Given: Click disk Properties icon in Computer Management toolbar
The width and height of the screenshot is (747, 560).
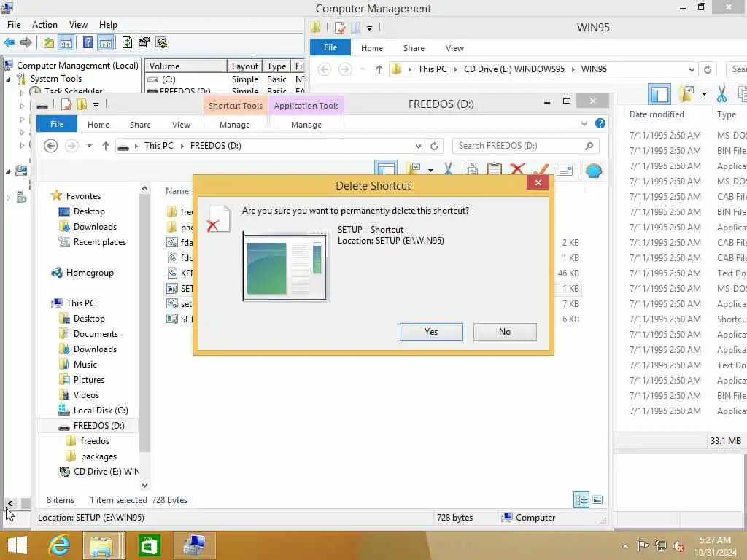Looking at the screenshot, I should (144, 43).
